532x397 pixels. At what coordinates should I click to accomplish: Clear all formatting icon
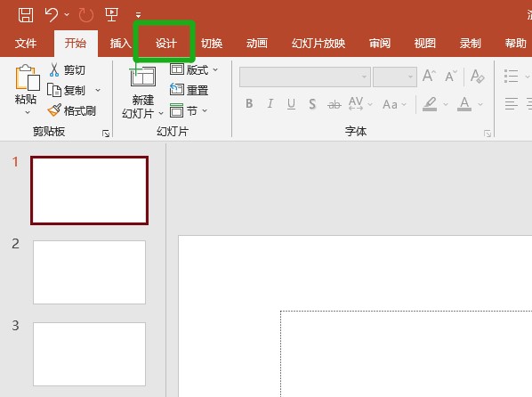pos(477,76)
